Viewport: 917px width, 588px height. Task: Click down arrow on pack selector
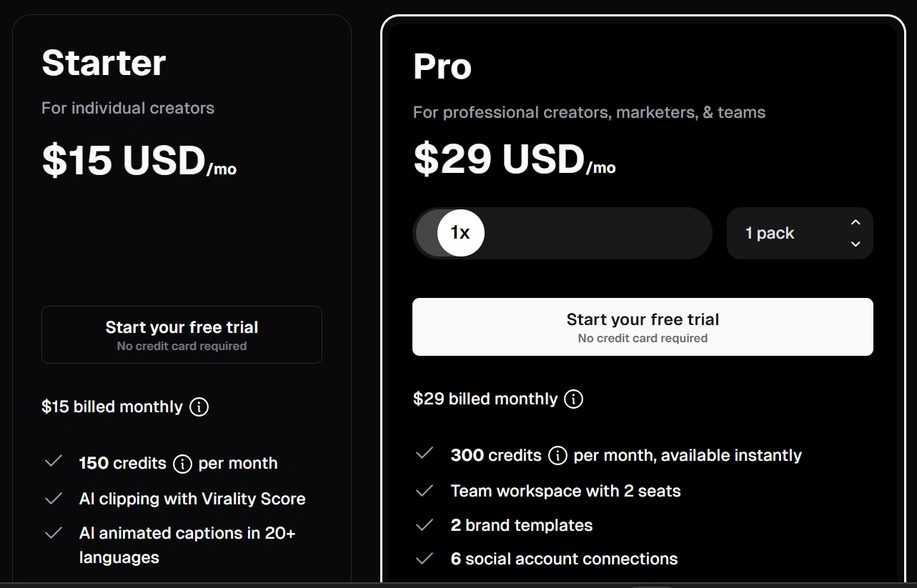[856, 244]
